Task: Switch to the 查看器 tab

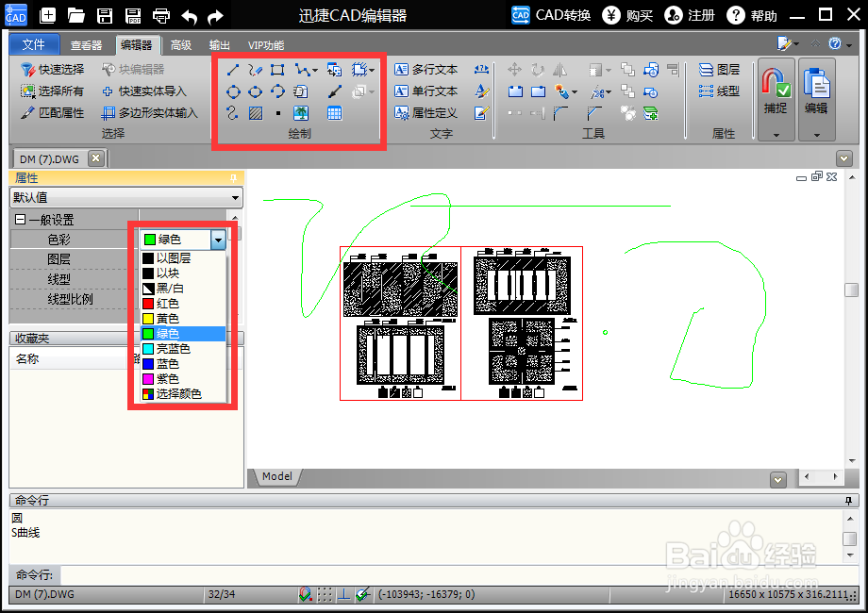Action: 87,45
